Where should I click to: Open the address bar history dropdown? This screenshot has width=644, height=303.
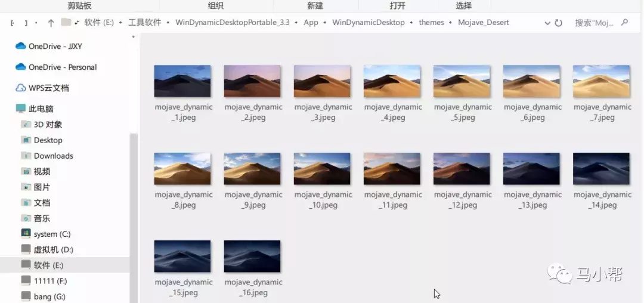[547, 23]
